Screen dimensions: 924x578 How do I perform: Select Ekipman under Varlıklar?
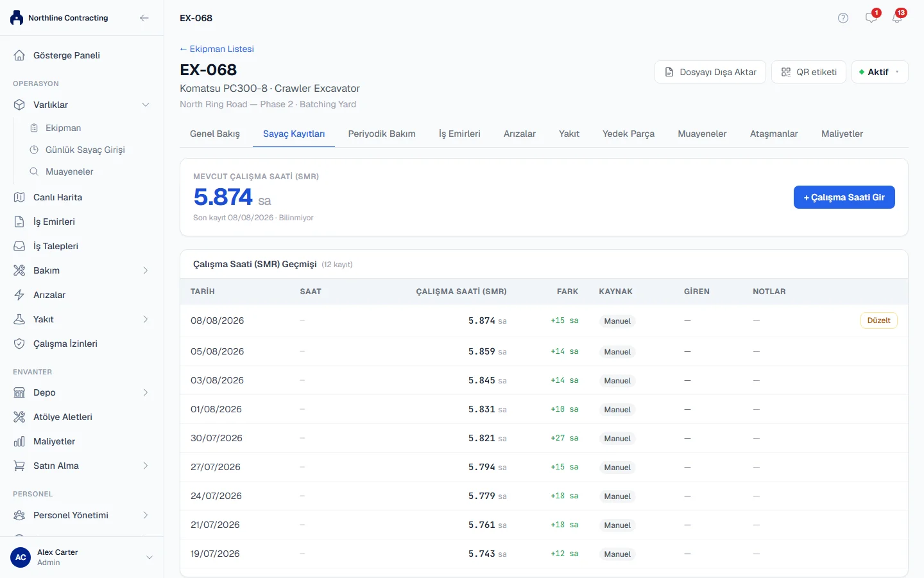click(x=64, y=128)
